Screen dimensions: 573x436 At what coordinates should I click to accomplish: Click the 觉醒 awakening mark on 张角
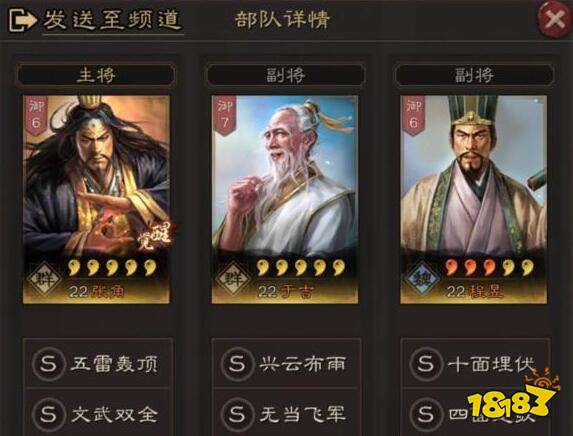pos(155,237)
